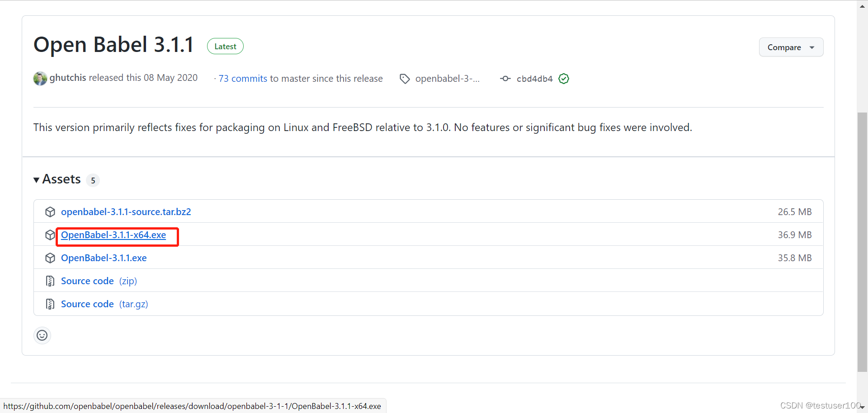868x413 pixels.
Task: Open the openbabel-3-... tag link
Action: coord(447,79)
